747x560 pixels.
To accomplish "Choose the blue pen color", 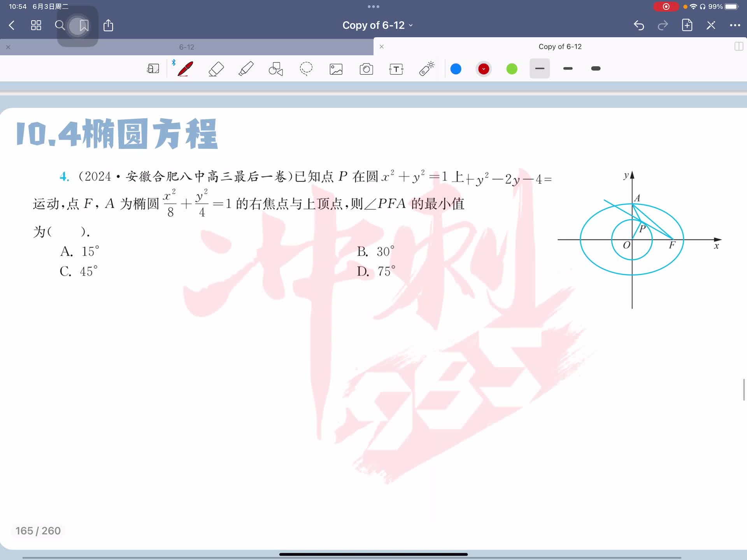I will (x=456, y=69).
